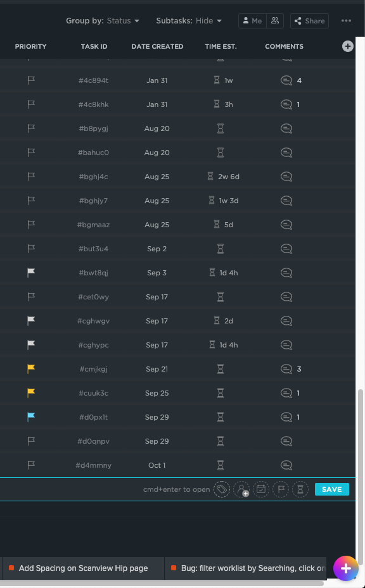The image size is (365, 588).
Task: Click the Share button
Action: [x=309, y=21]
